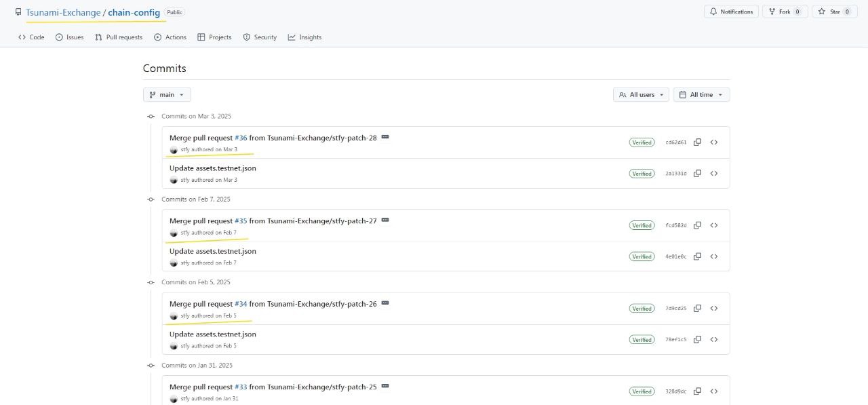Click stfy avatar on commit 2a1331d

[x=174, y=180]
